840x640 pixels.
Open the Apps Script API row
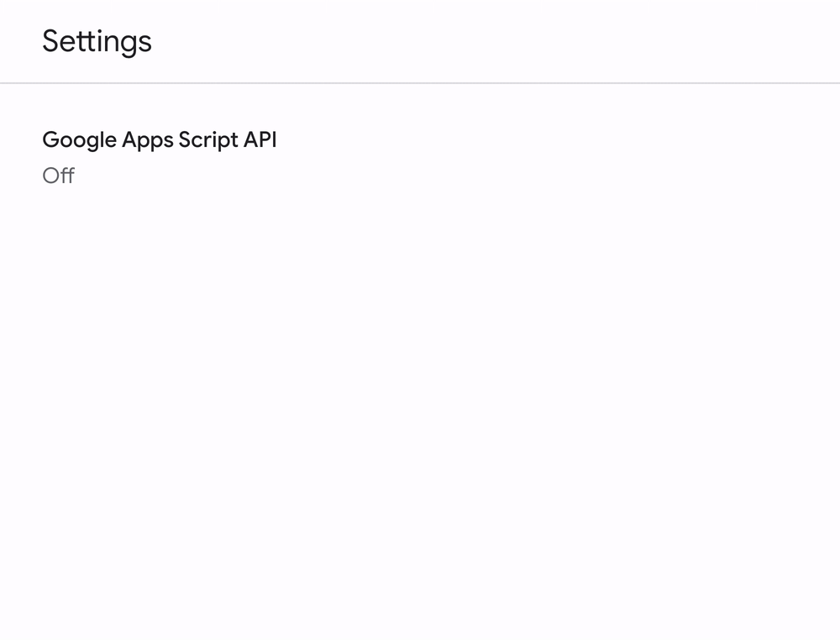(x=159, y=155)
